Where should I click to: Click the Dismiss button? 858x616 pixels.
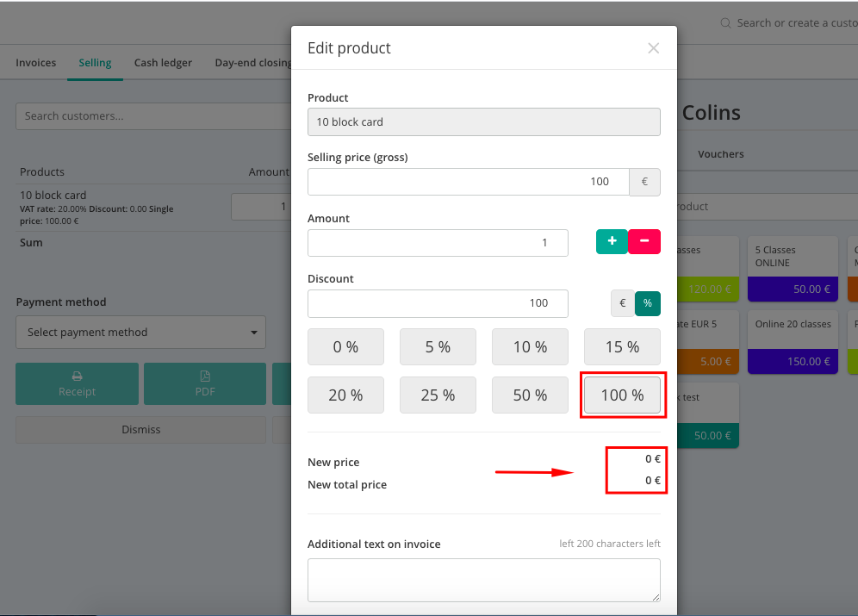(140, 429)
